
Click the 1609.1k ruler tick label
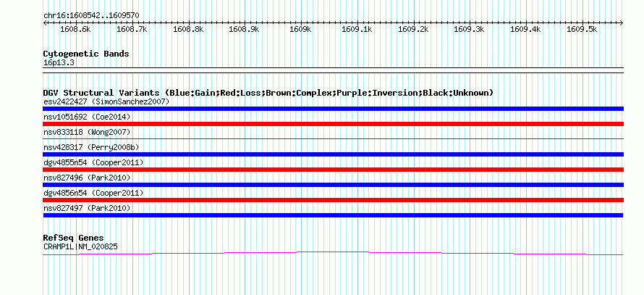pos(357,29)
